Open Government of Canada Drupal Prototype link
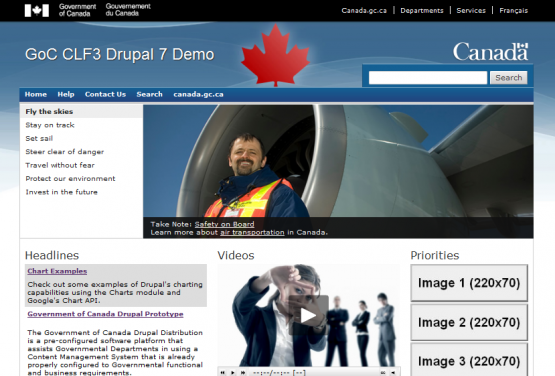This screenshot has height=376, width=555. 105,314
